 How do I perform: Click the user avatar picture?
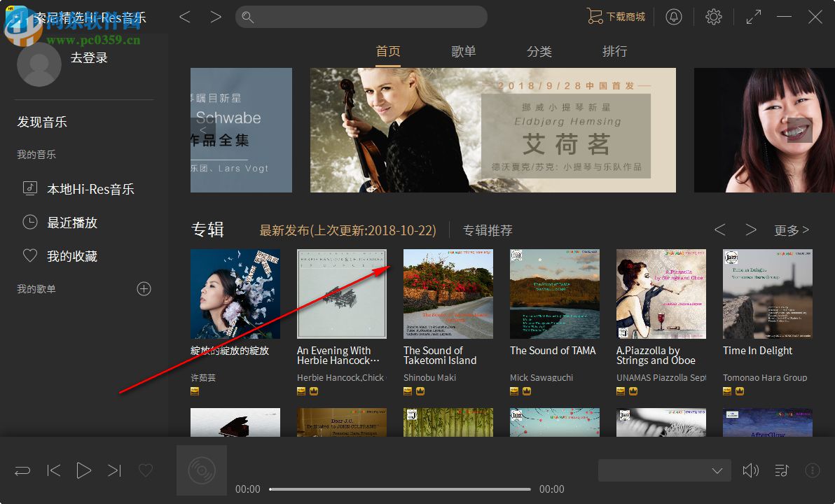[x=39, y=64]
